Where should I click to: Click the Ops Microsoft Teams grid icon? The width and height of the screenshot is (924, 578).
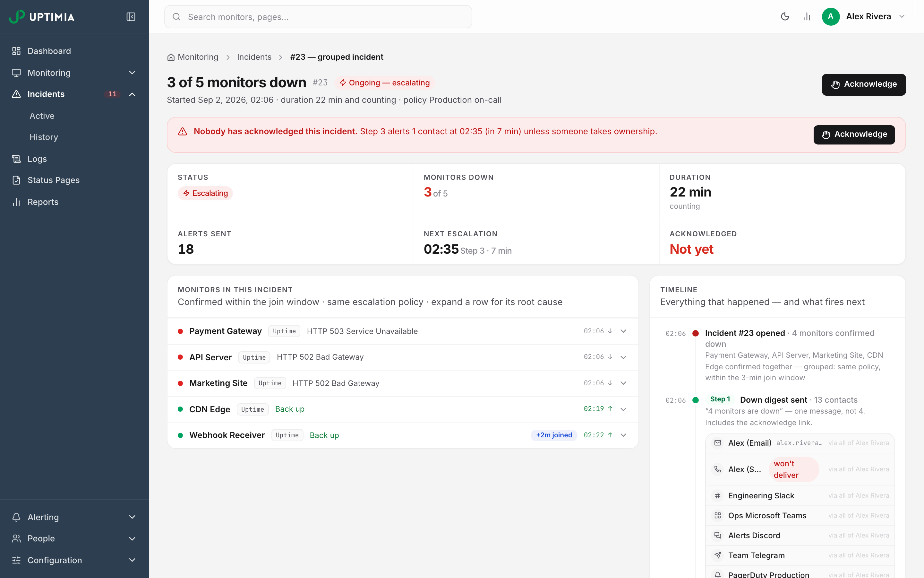(717, 515)
